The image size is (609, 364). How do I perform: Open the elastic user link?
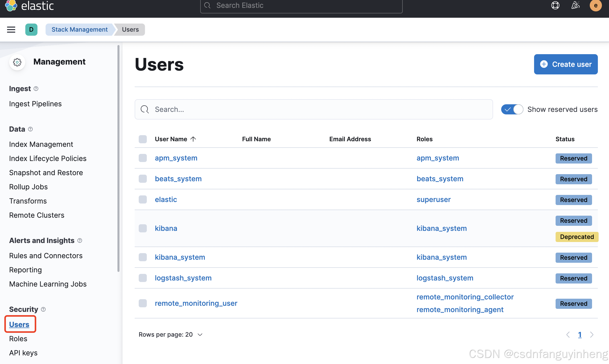tap(166, 199)
